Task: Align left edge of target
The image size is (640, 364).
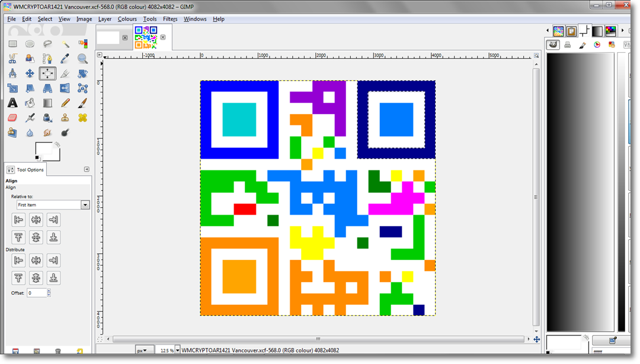Action: click(x=18, y=220)
